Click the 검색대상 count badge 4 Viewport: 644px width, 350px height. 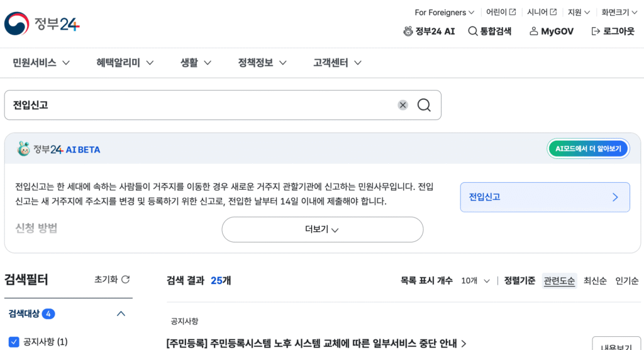[x=48, y=314]
